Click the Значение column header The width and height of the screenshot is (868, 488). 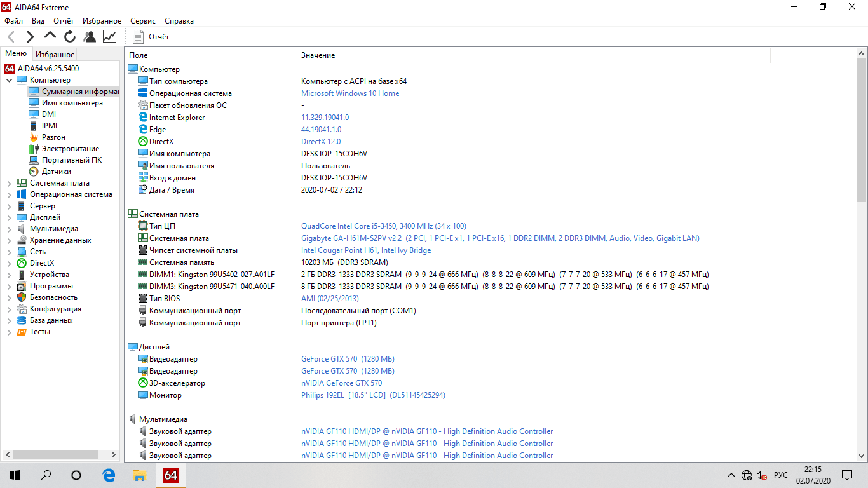click(533, 55)
